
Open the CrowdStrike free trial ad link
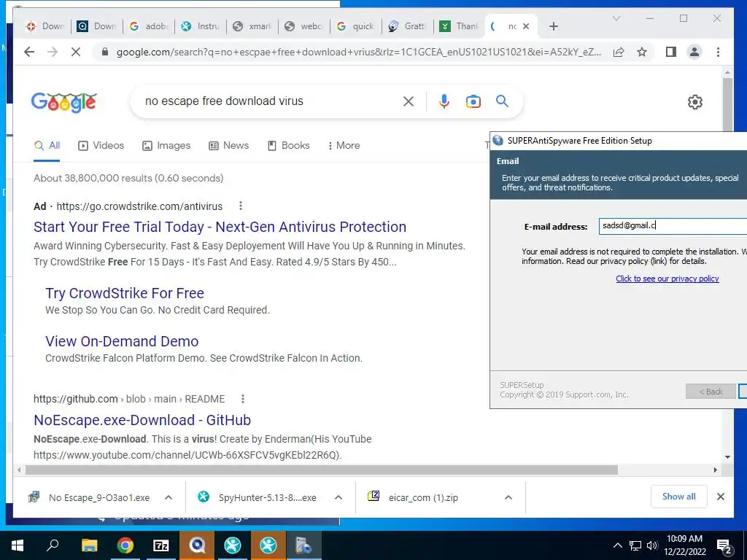coord(220,227)
